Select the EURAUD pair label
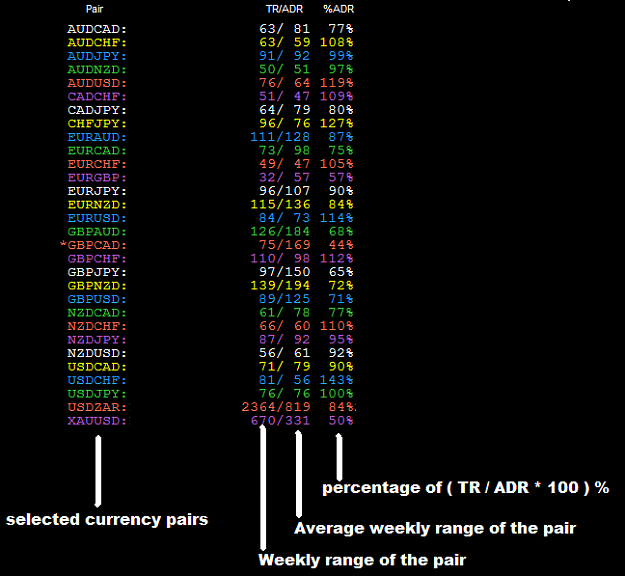The image size is (625, 576). click(x=97, y=137)
